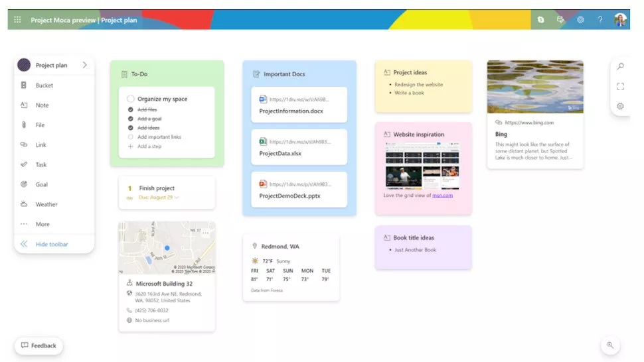
Task: Click the Project plan purple avatar circle
Action: pyautogui.click(x=24, y=65)
